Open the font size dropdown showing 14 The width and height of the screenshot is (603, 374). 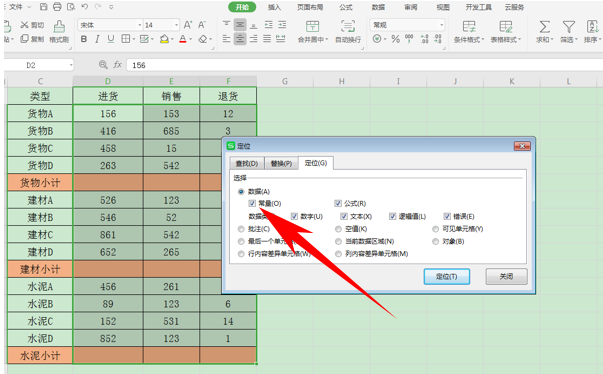[177, 25]
